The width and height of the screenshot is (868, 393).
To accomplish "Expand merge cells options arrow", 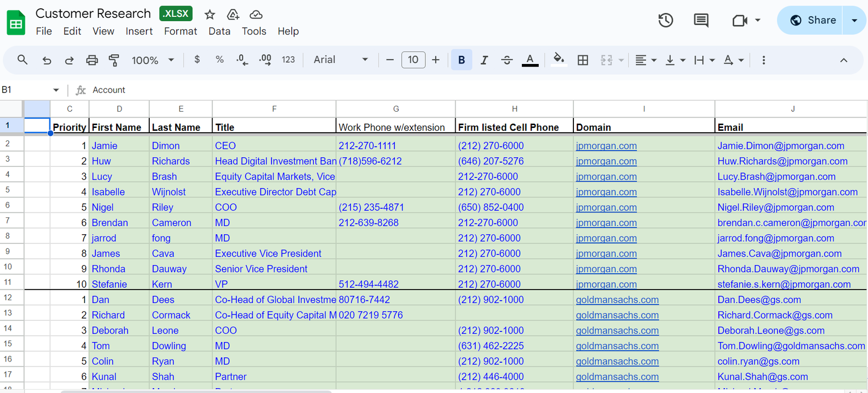I will pos(621,60).
